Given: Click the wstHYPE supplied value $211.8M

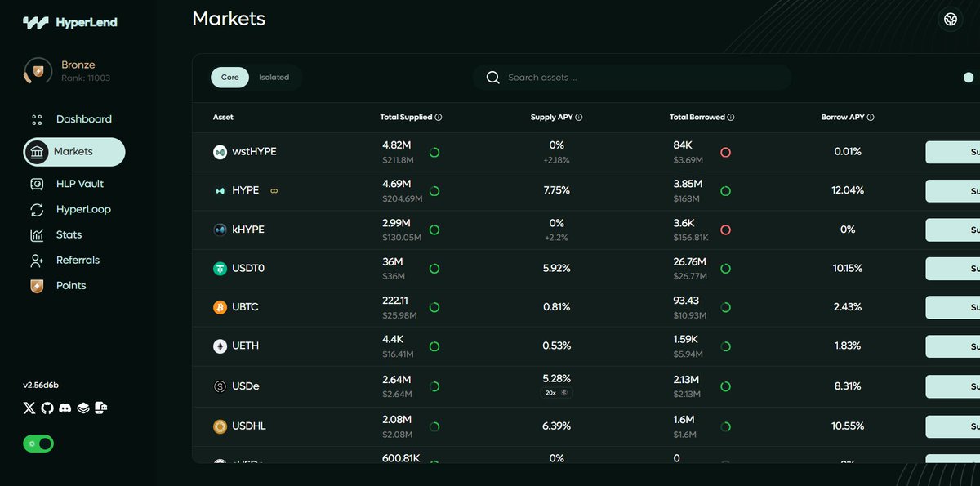Looking at the screenshot, I should (x=399, y=160).
